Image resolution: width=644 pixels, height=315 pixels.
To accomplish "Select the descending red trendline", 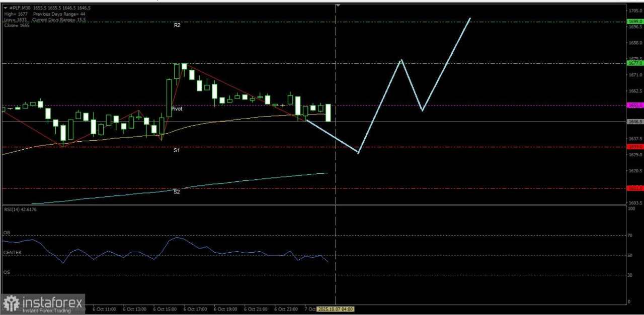I will [231, 85].
